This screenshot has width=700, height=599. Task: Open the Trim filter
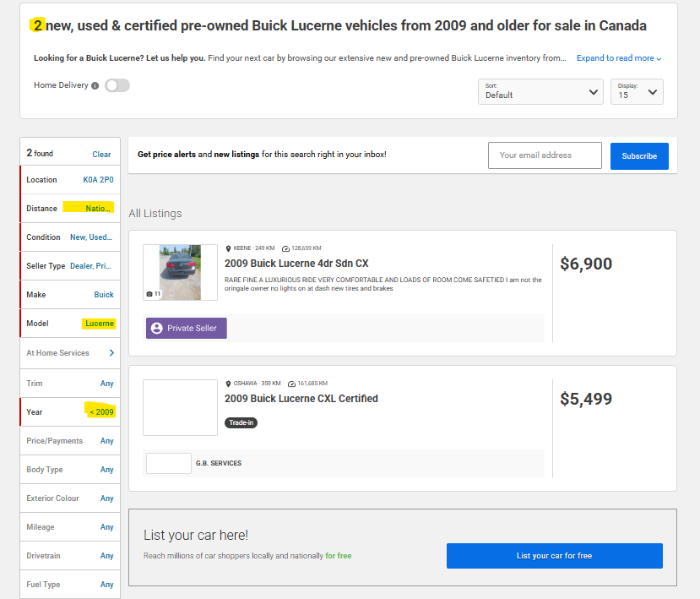(70, 384)
